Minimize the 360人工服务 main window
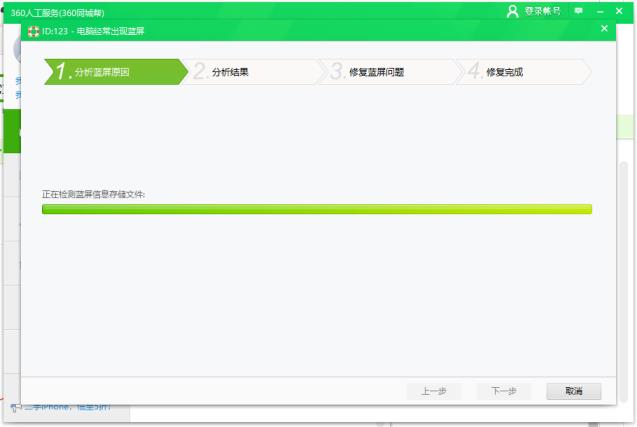 point(601,11)
